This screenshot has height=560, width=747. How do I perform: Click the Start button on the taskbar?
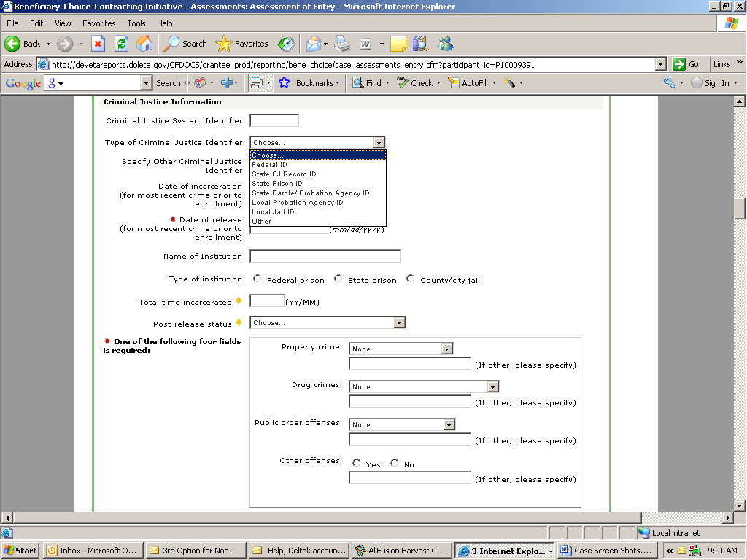click(20, 551)
